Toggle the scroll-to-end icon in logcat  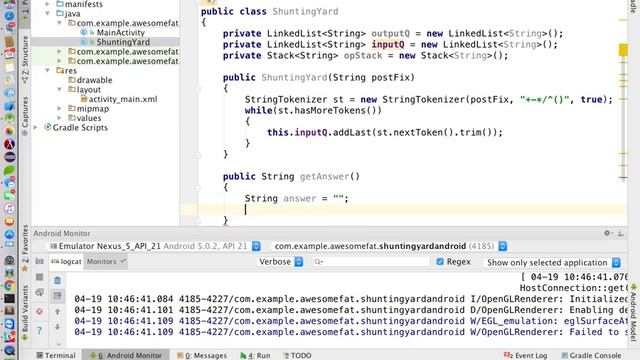pyautogui.click(x=58, y=296)
